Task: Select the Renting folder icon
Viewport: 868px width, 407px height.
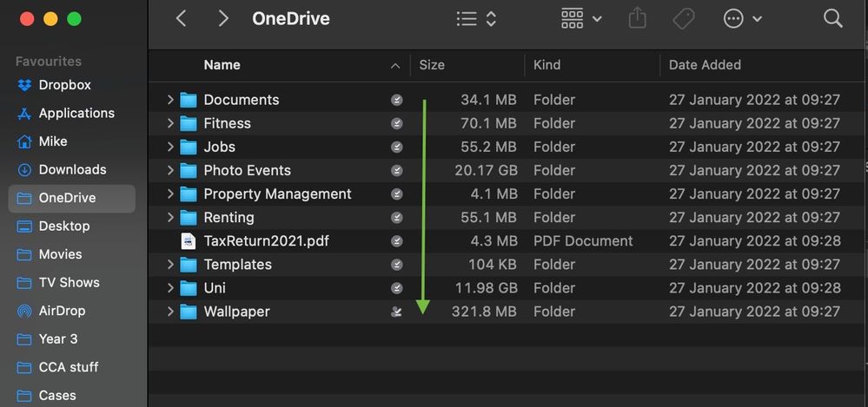Action: tap(189, 217)
